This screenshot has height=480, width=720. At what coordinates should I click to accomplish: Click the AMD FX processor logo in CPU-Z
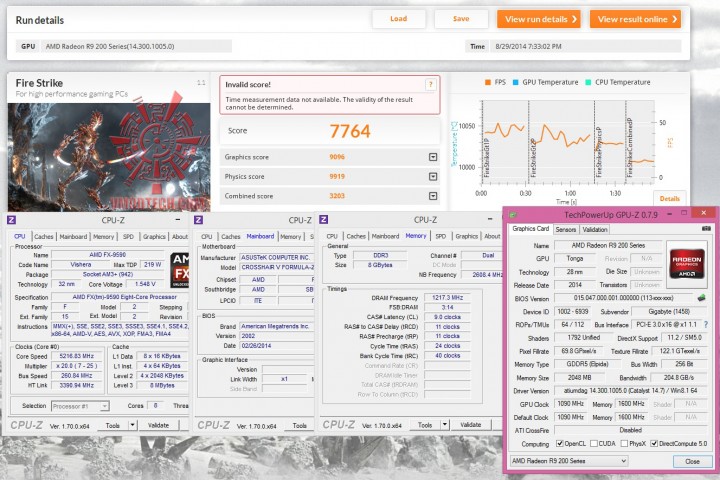tap(180, 271)
